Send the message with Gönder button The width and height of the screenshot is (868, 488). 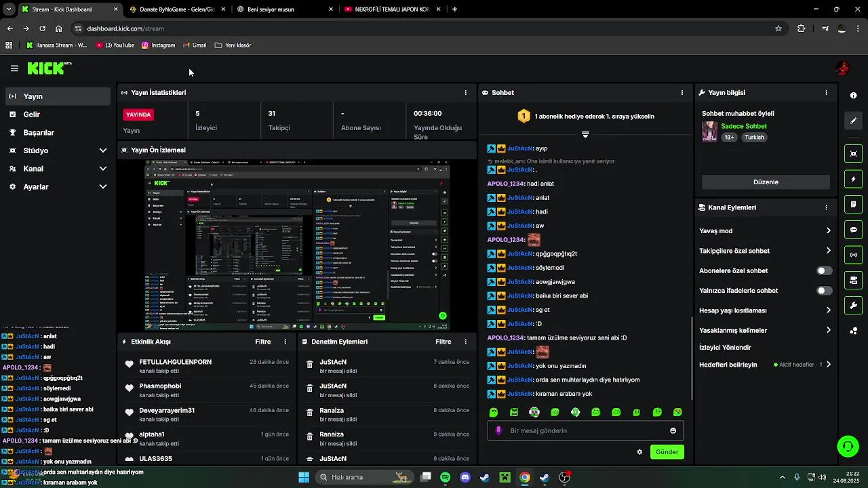tap(667, 452)
